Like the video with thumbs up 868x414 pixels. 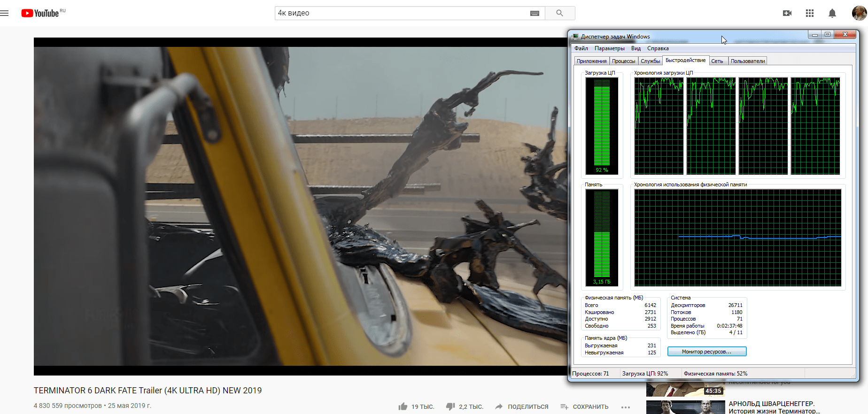tap(403, 406)
